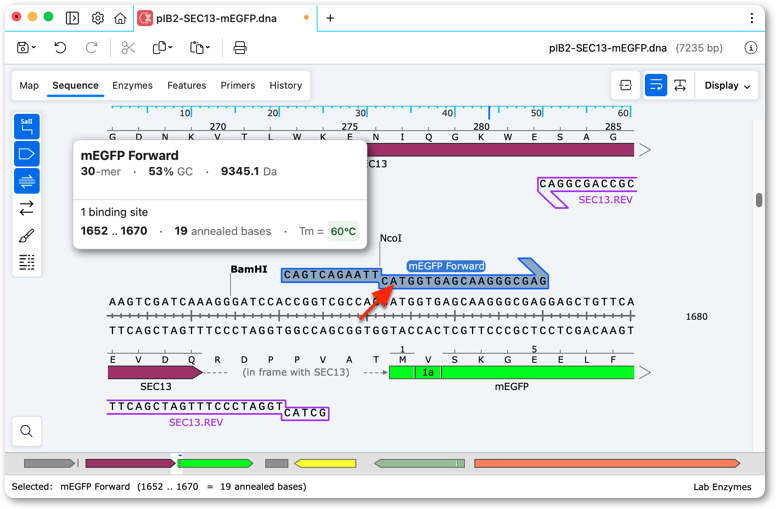Screen dimensions: 776x509
Task: Click the top ruler current-position marker
Action: pyautogui.click(x=489, y=112)
